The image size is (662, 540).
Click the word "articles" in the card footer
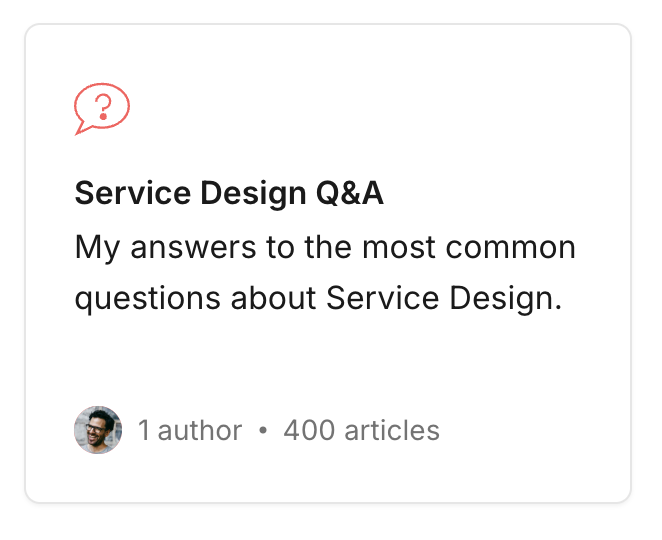[391, 431]
